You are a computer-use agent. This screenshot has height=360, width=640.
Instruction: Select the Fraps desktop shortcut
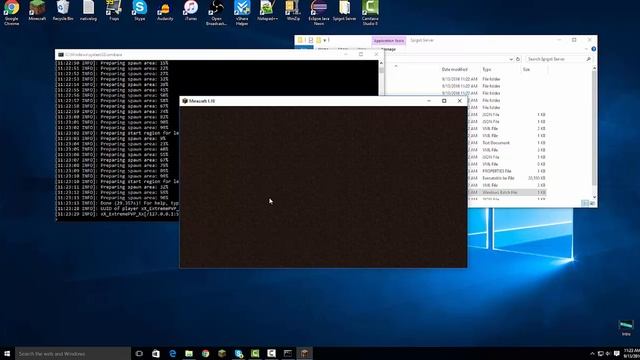coord(114,11)
